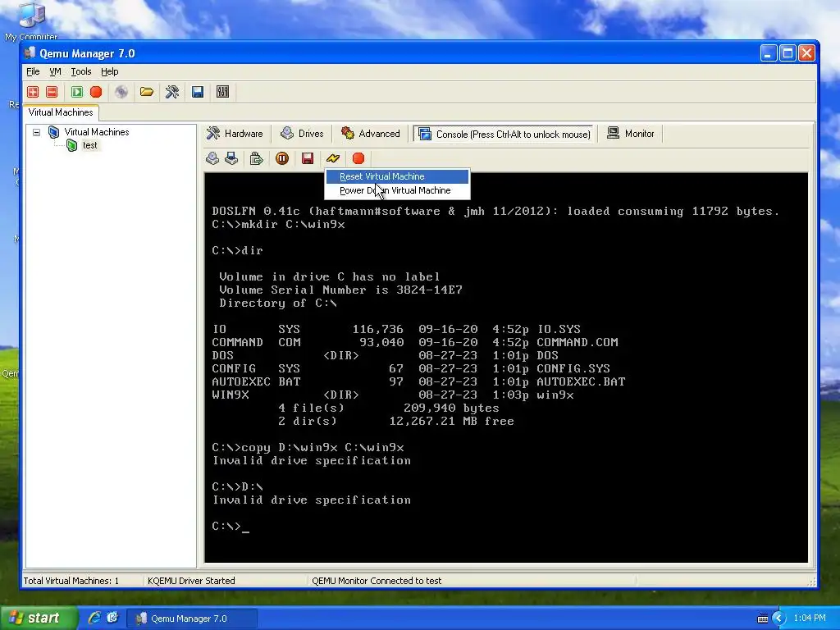Image resolution: width=840 pixels, height=630 pixels.
Task: Click inside the black DOS console screen
Action: click(505, 367)
